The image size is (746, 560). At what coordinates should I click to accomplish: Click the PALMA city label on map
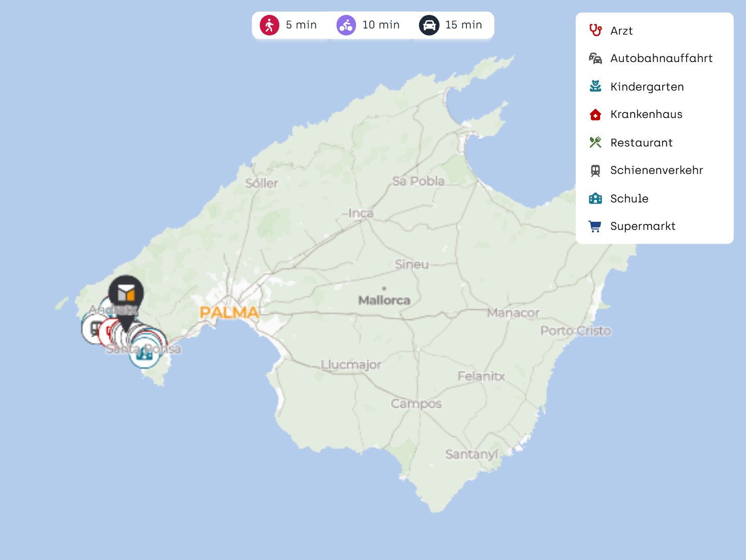click(229, 312)
